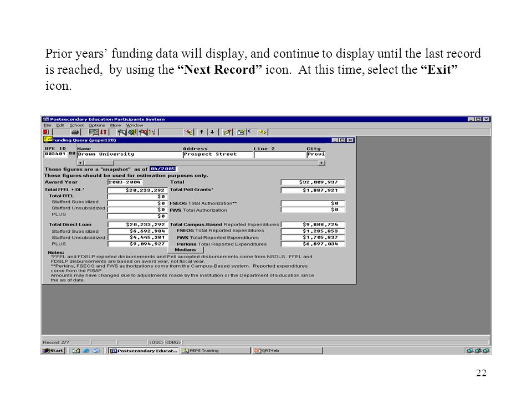Click the Windows Start button

tap(53, 350)
